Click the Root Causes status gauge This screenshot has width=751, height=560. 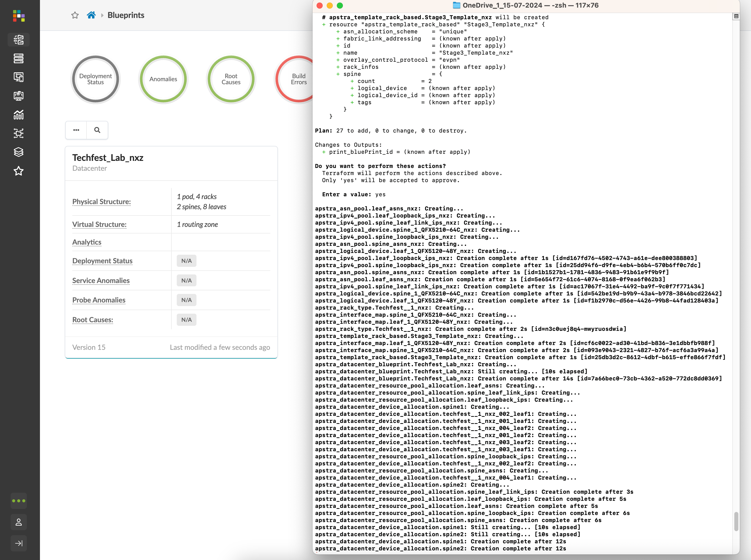tap(231, 79)
